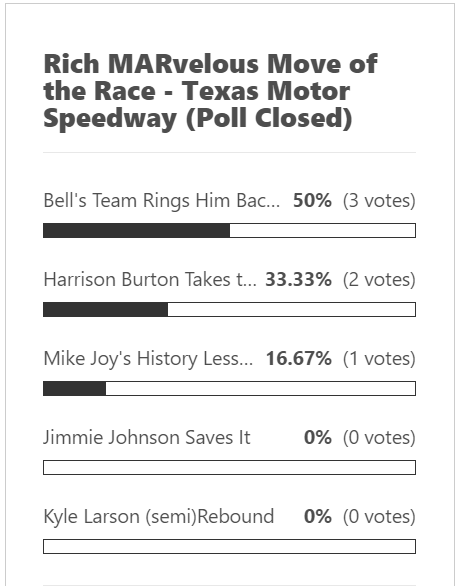This screenshot has height=586, width=459.
Task: Click the 50% percentage label
Action: [x=312, y=200]
